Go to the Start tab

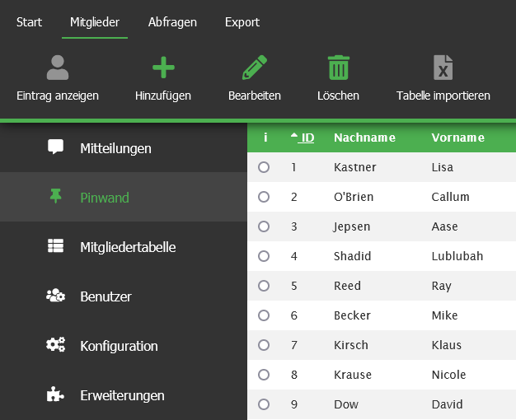click(29, 22)
